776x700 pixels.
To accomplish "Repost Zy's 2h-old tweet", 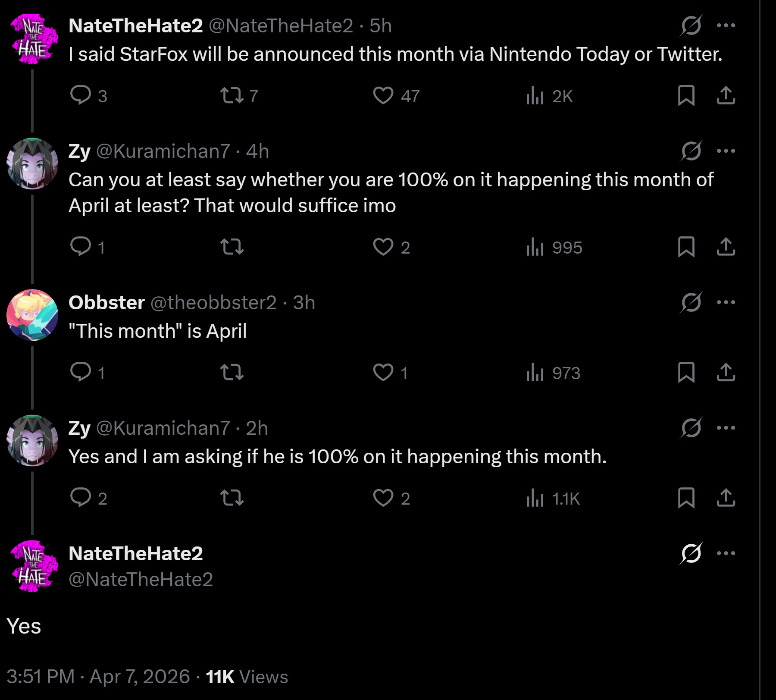I will (232, 498).
